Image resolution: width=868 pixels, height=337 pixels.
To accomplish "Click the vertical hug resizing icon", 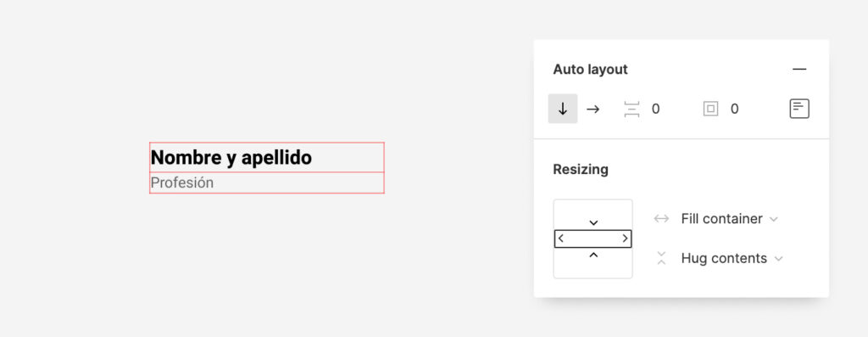I will point(661,258).
